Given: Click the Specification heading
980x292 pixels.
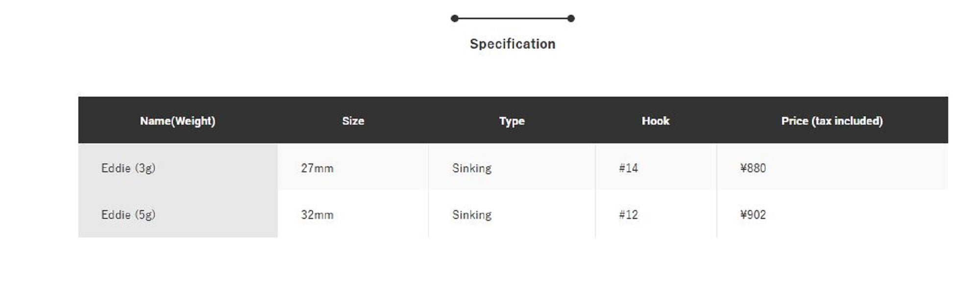Looking at the screenshot, I should click(513, 44).
